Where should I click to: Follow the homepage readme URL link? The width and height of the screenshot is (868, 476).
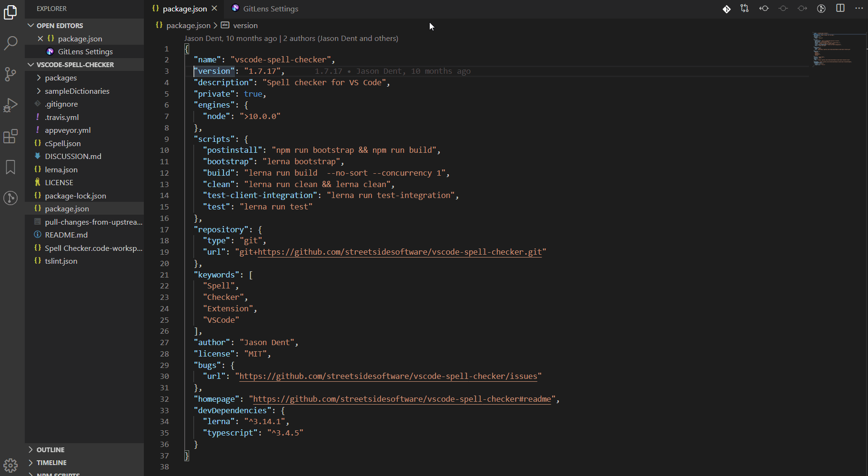click(402, 399)
